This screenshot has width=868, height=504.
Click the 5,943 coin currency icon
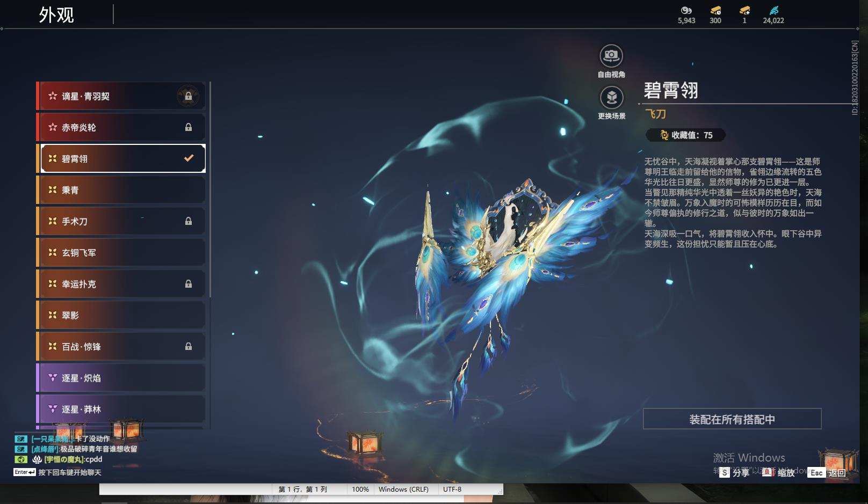click(686, 10)
